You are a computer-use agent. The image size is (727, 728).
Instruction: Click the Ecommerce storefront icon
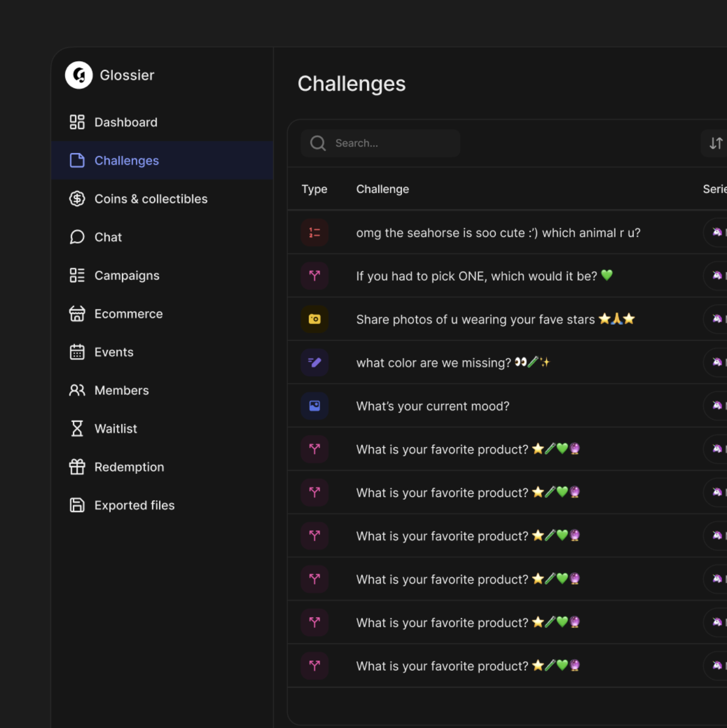77,313
